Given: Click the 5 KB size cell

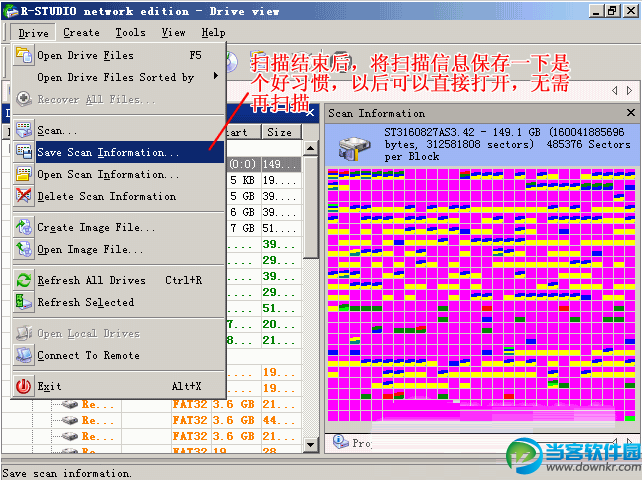Looking at the screenshot, I should 243,180.
